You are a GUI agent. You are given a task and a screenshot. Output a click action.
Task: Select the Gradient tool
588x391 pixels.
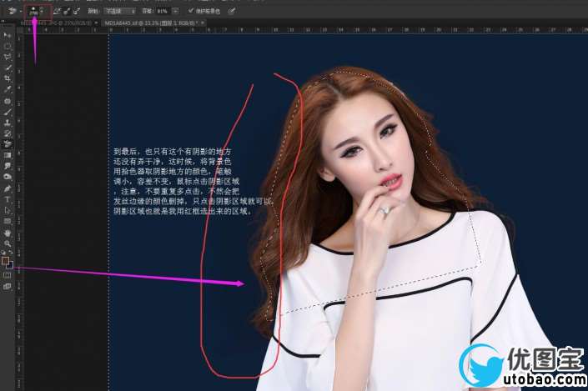coord(8,155)
